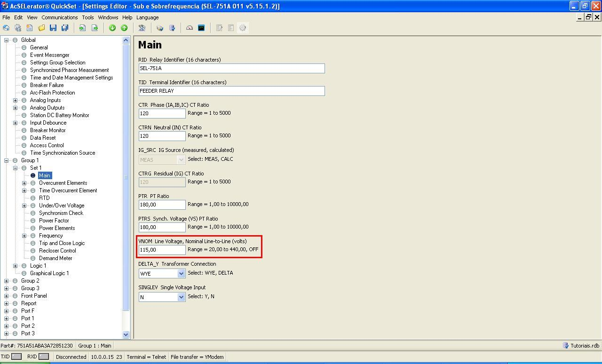Open the View menu
Image resolution: width=602 pixels, height=364 pixels.
click(x=32, y=17)
